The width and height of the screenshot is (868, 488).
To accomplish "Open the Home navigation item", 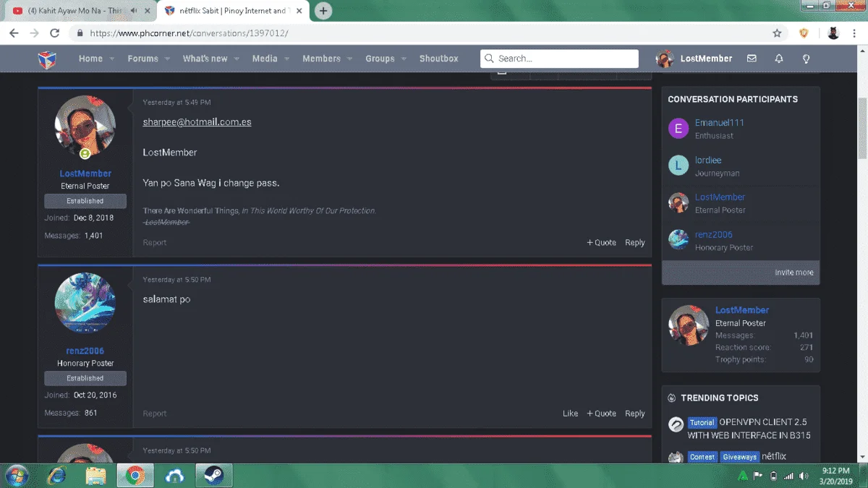I will coord(90,59).
